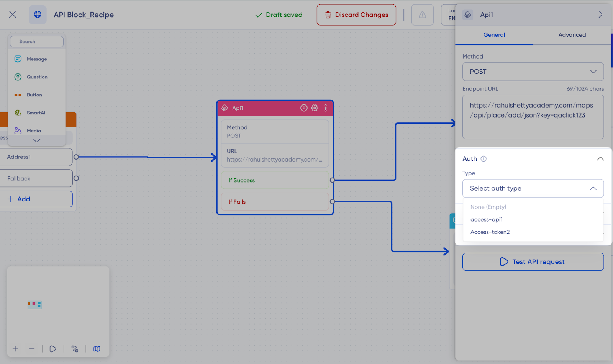The width and height of the screenshot is (613, 364).
Task: Add a SmartAI block from the palette
Action: pos(37,113)
